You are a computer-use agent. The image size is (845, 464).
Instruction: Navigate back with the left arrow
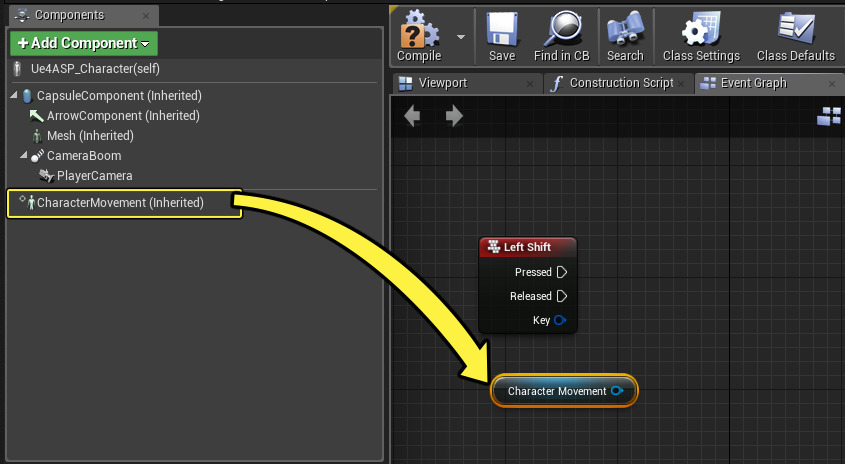click(x=412, y=115)
